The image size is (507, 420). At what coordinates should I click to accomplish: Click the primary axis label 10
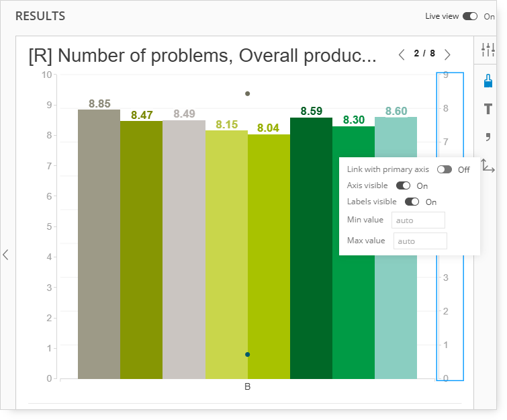[x=46, y=75]
